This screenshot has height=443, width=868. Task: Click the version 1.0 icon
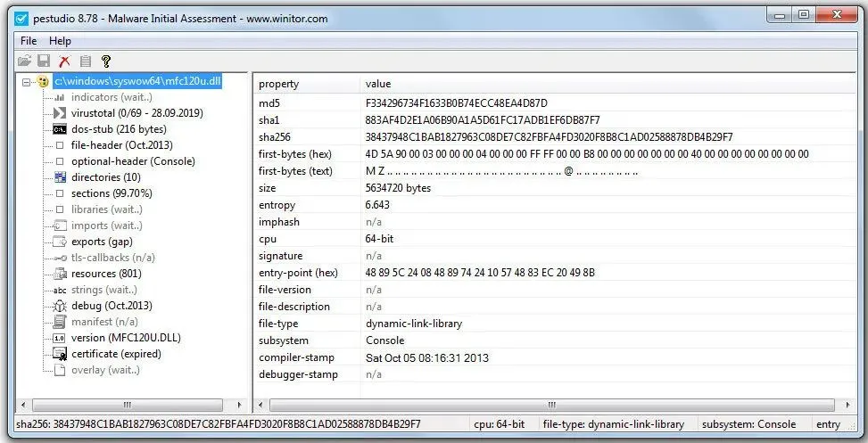[60, 338]
